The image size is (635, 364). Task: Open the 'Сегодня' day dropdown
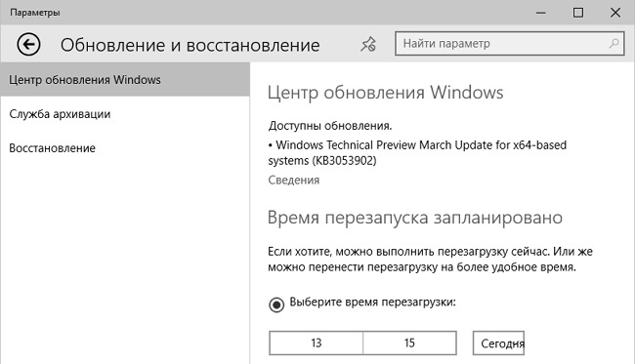[498, 343]
